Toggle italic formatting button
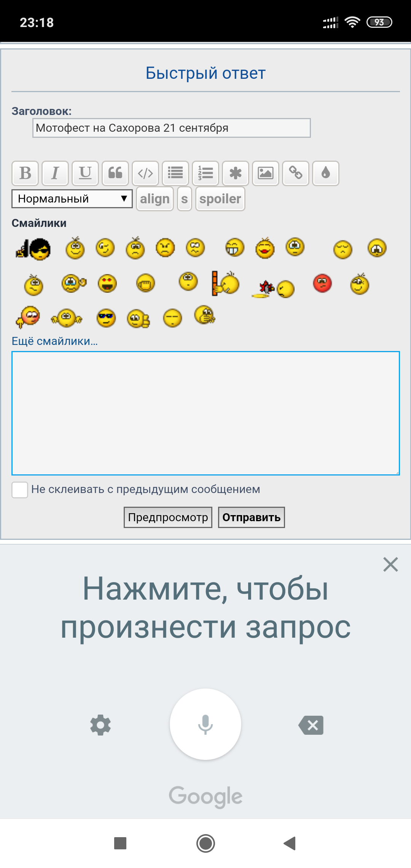This screenshot has width=411, height=868. (55, 173)
